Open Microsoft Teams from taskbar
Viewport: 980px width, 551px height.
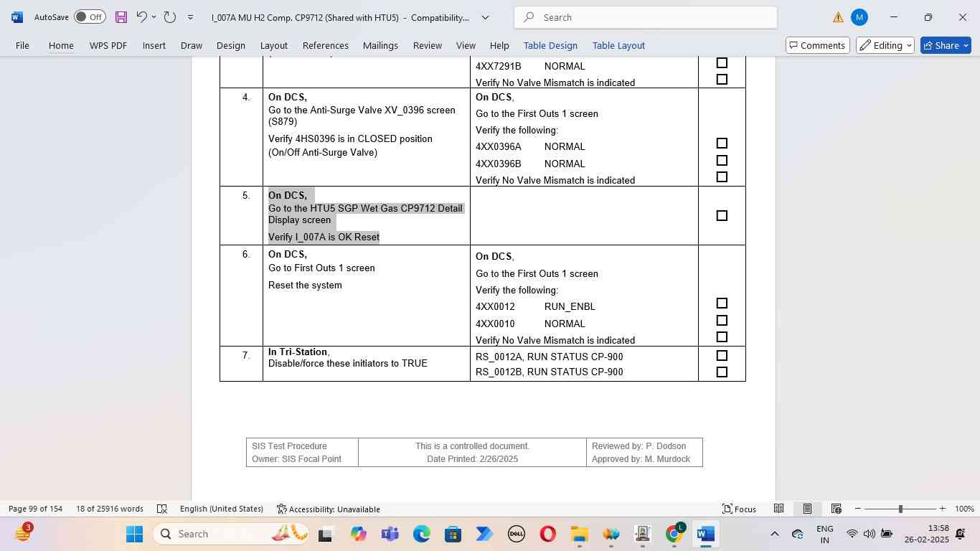tap(390, 534)
